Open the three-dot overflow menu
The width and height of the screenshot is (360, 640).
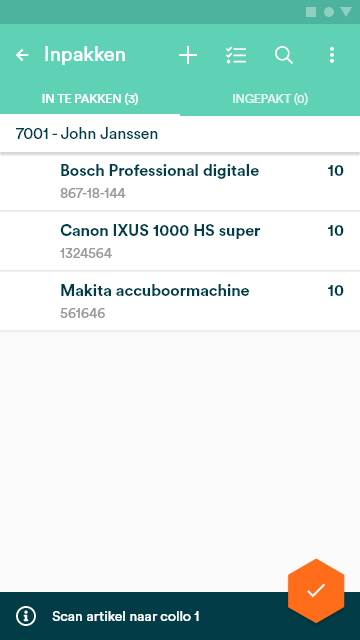point(332,55)
